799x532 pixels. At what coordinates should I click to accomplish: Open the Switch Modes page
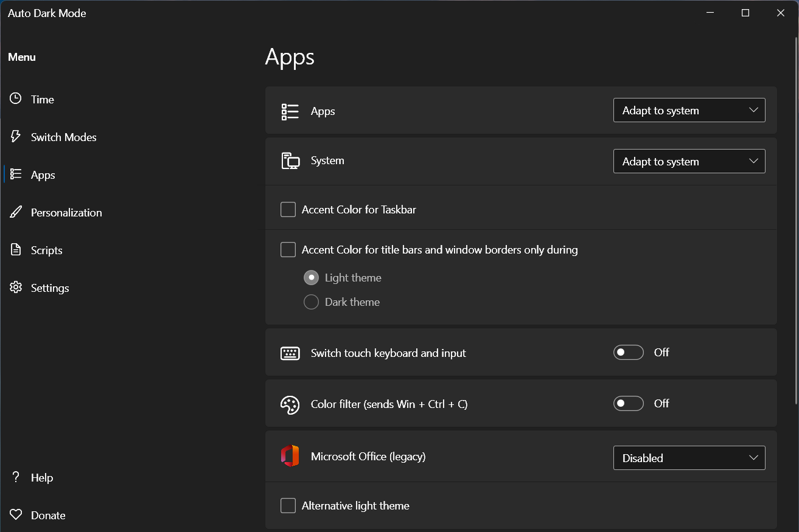tap(64, 137)
